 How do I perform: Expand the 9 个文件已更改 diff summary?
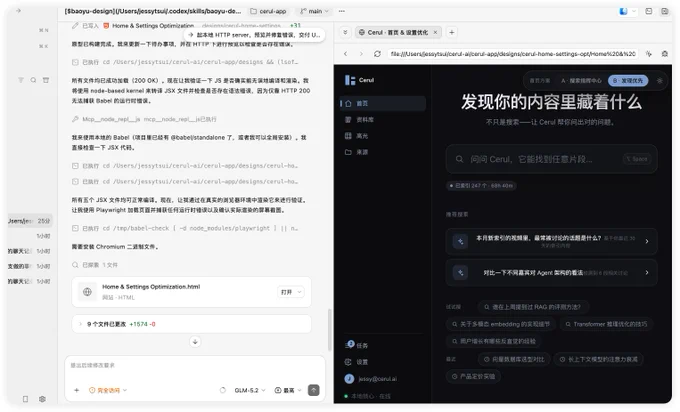[x=192, y=324]
